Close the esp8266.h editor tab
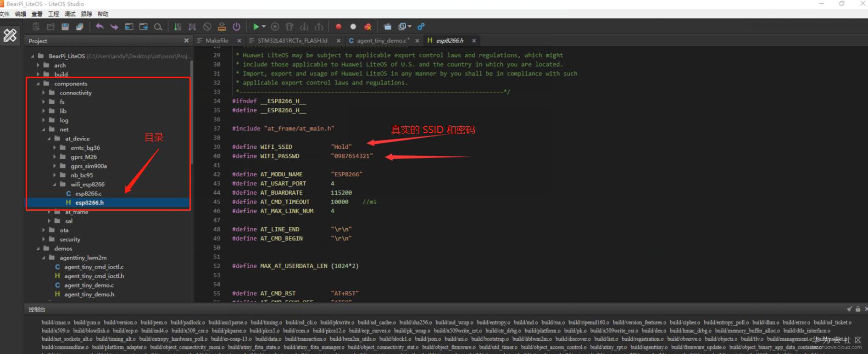 474,40
